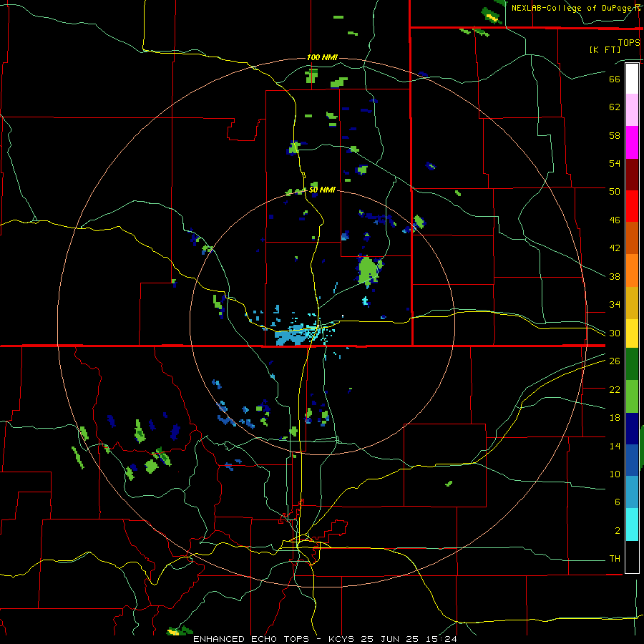Viewport: 644px width, 644px height.
Task: Click the gold band below the 38 label
Action: 632,303
